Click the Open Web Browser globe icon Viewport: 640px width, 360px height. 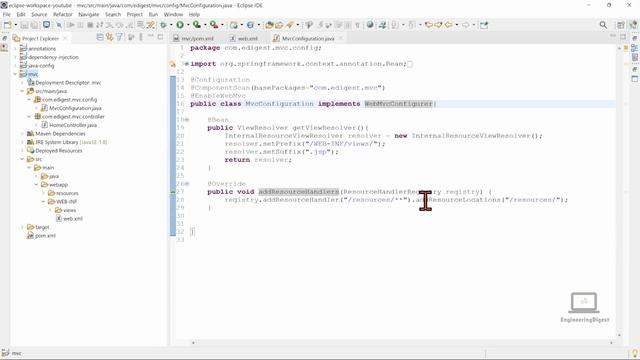[370, 25]
